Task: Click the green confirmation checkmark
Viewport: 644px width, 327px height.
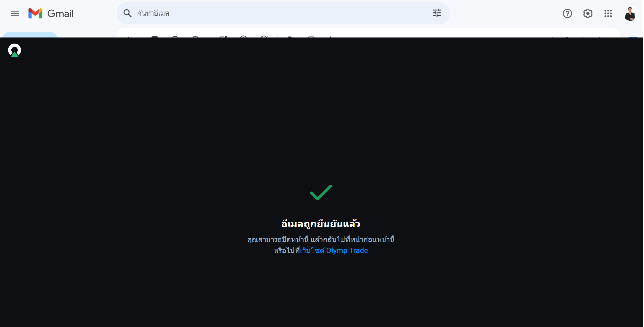Action: [x=321, y=193]
